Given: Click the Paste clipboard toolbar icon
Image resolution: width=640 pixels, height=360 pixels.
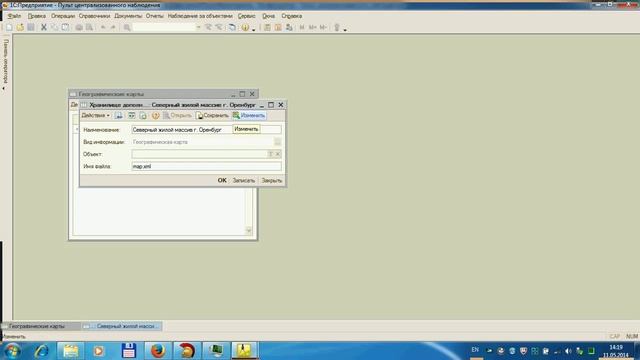Looking at the screenshot, I should [x=65, y=27].
